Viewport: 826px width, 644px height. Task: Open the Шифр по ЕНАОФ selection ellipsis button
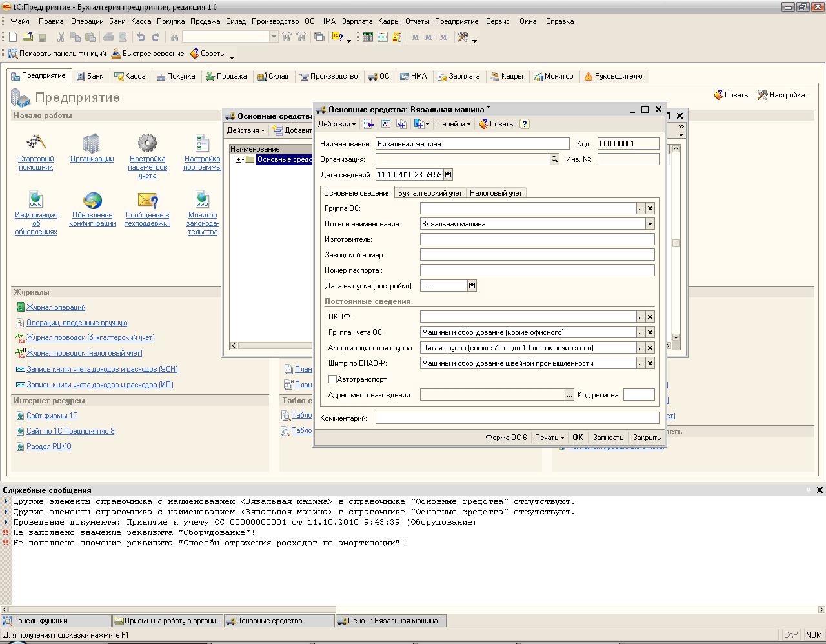pyautogui.click(x=641, y=363)
